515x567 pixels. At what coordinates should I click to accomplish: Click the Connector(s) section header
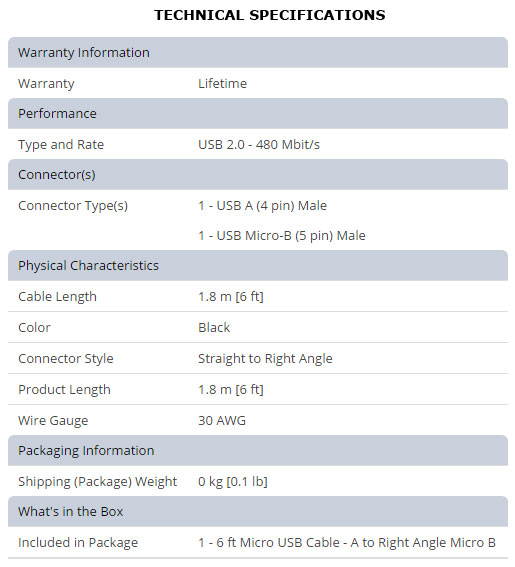(x=258, y=175)
